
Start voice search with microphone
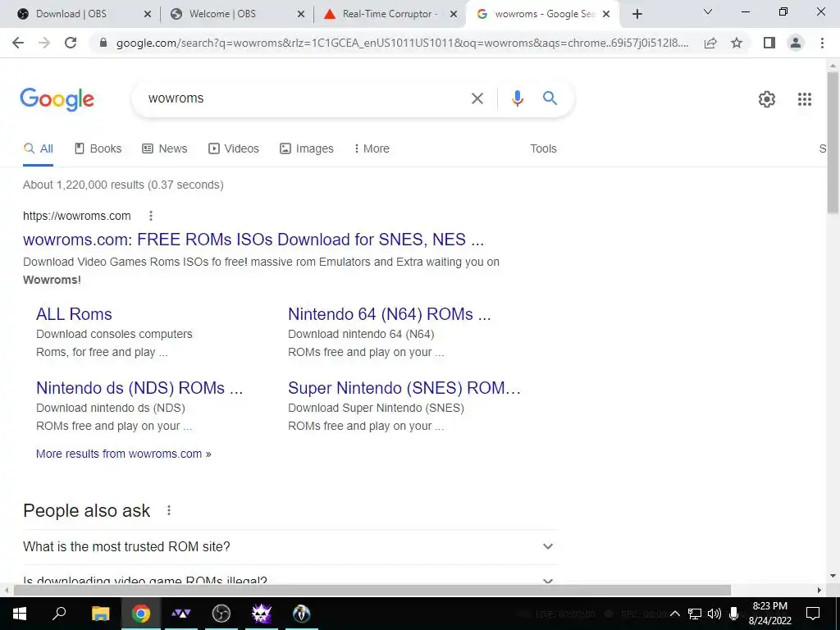pos(517,98)
